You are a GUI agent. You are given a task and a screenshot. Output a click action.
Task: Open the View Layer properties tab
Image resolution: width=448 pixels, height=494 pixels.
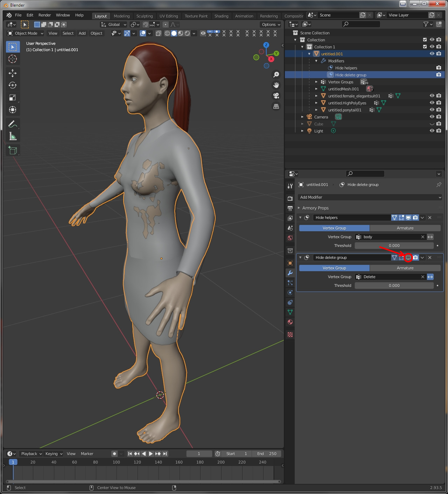click(x=290, y=218)
